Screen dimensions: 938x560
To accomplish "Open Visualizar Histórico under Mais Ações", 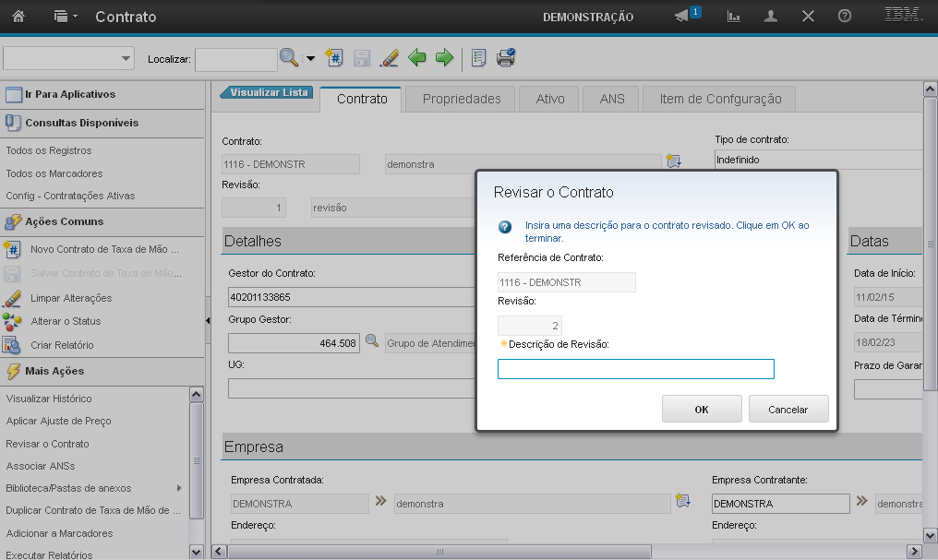I will click(x=48, y=399).
